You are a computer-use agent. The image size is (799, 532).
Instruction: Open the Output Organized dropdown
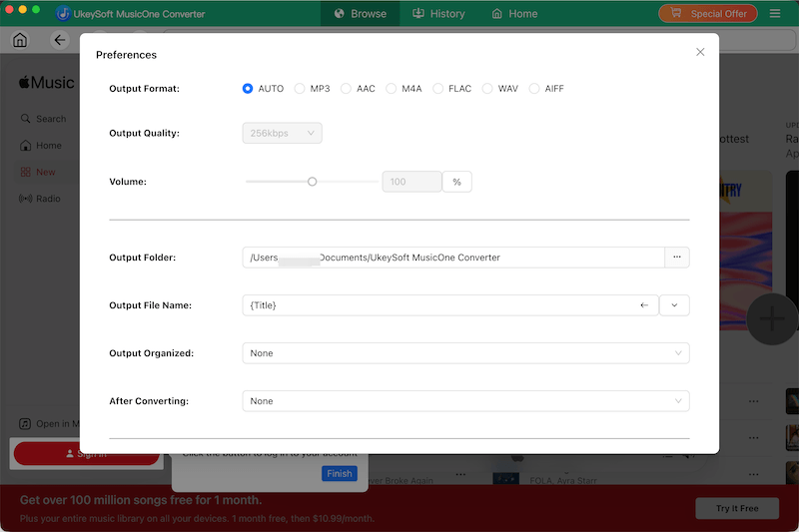[465, 353]
